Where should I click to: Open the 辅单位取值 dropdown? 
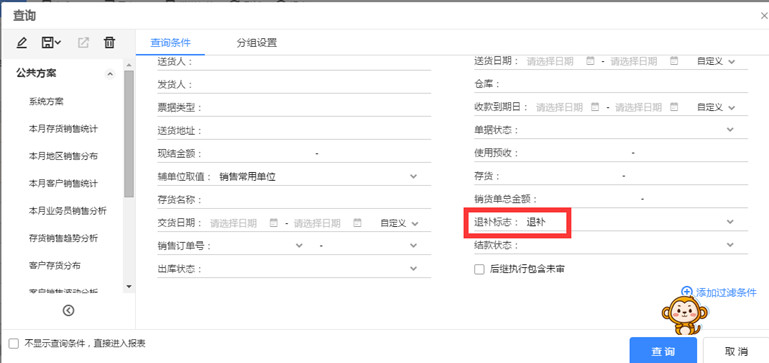click(413, 176)
